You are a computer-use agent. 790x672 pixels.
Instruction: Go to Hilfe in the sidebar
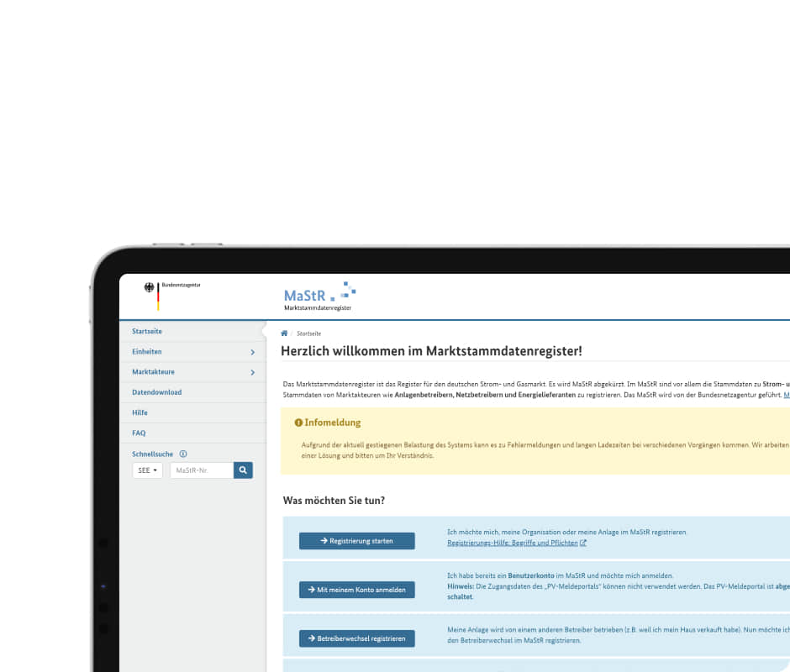point(140,412)
